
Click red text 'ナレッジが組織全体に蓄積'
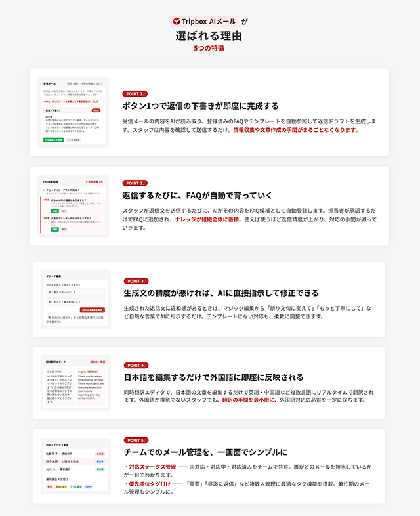coord(207,219)
